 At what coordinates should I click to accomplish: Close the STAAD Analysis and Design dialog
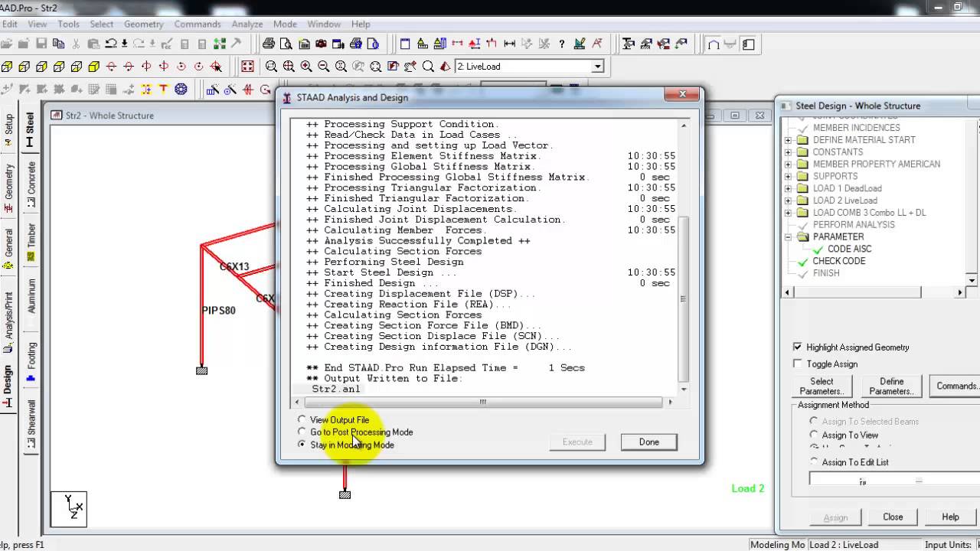pyautogui.click(x=681, y=95)
